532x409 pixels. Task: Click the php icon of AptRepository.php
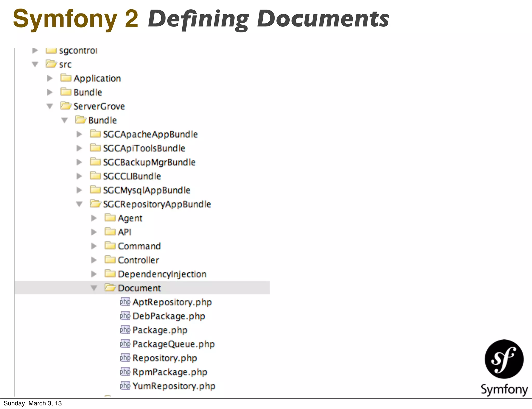tap(125, 302)
